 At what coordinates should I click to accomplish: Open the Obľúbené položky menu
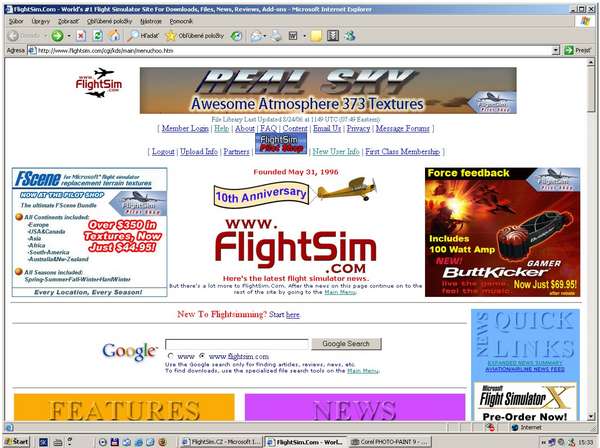point(109,21)
